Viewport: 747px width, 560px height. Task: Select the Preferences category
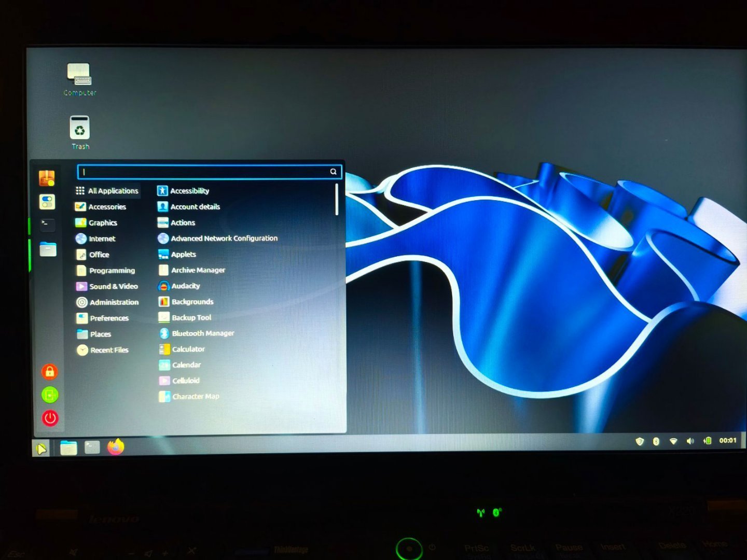pos(103,318)
